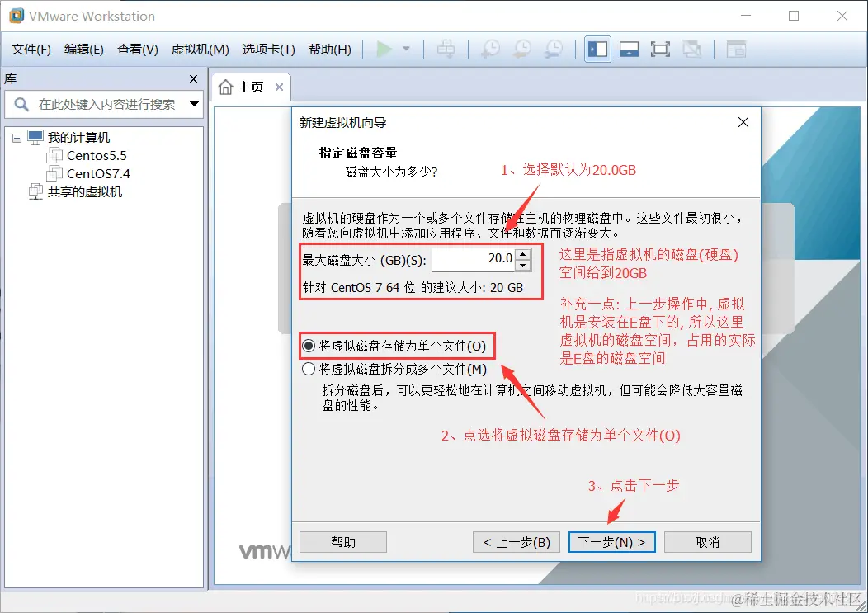
Task: Click the 下一步(N) button
Action: (x=612, y=542)
